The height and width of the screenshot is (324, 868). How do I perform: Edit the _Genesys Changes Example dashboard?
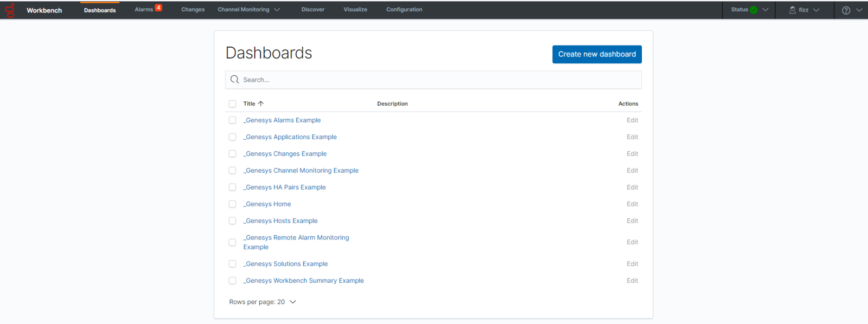tap(632, 154)
